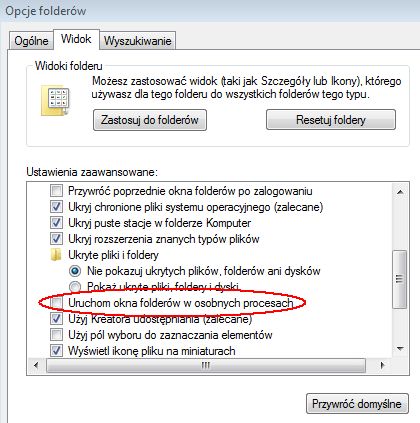Click the folder views icon
The width and height of the screenshot is (420, 423).
(x=56, y=100)
